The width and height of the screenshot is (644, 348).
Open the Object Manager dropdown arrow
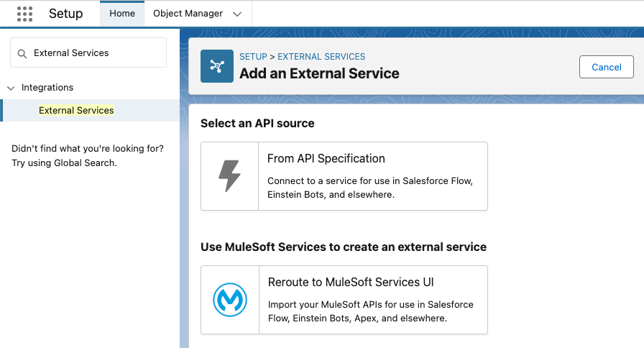[x=237, y=14]
